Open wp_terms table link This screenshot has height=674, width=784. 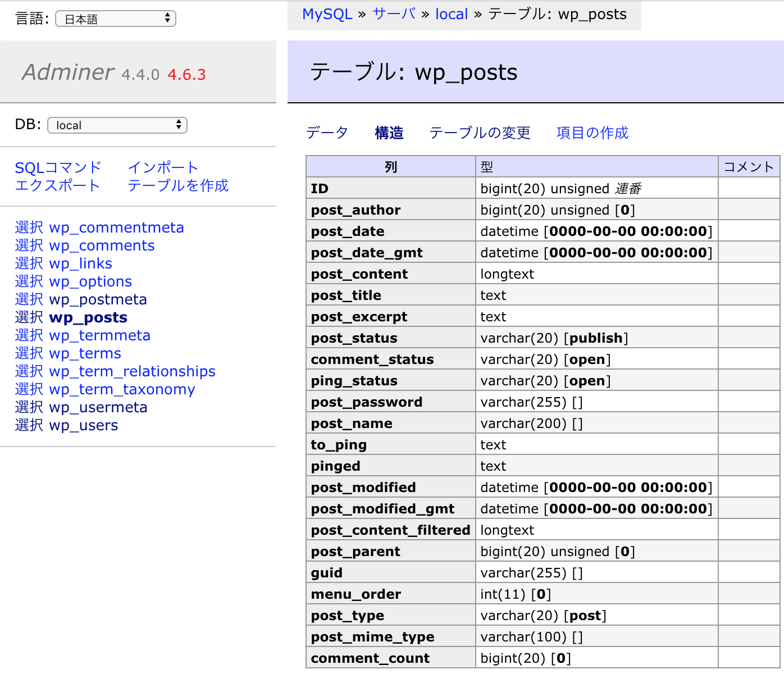click(85, 353)
